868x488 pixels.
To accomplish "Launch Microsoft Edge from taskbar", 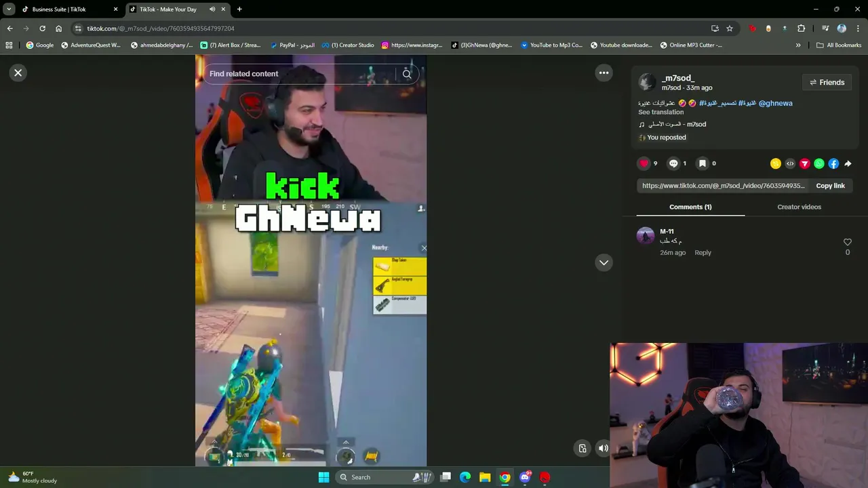I will [x=465, y=477].
